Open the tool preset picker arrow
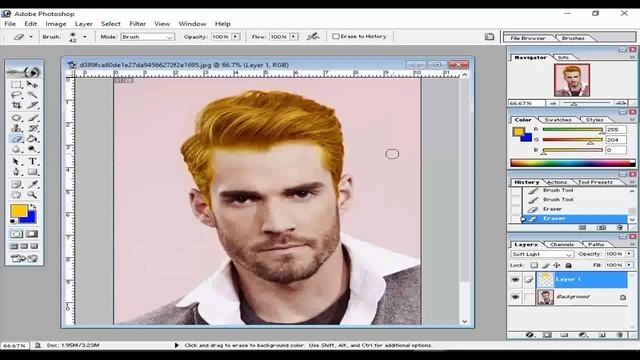 pos(31,37)
